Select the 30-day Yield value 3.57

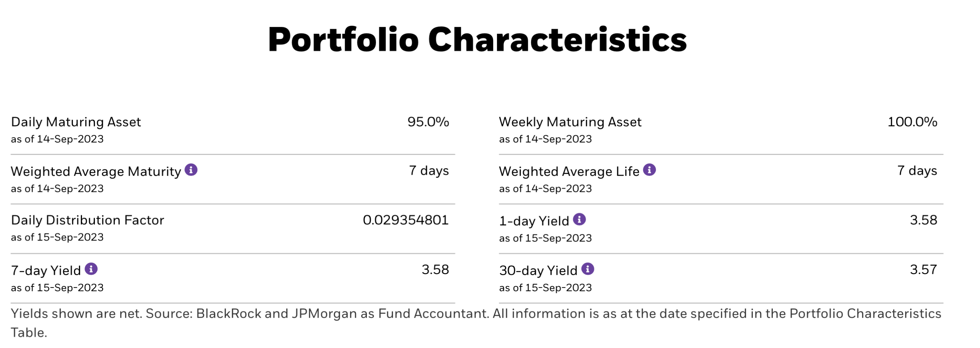point(923,270)
